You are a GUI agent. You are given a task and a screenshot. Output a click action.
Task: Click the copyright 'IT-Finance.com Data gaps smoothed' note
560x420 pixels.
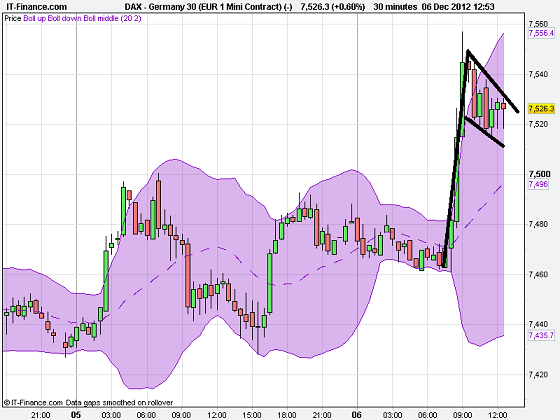[89, 402]
